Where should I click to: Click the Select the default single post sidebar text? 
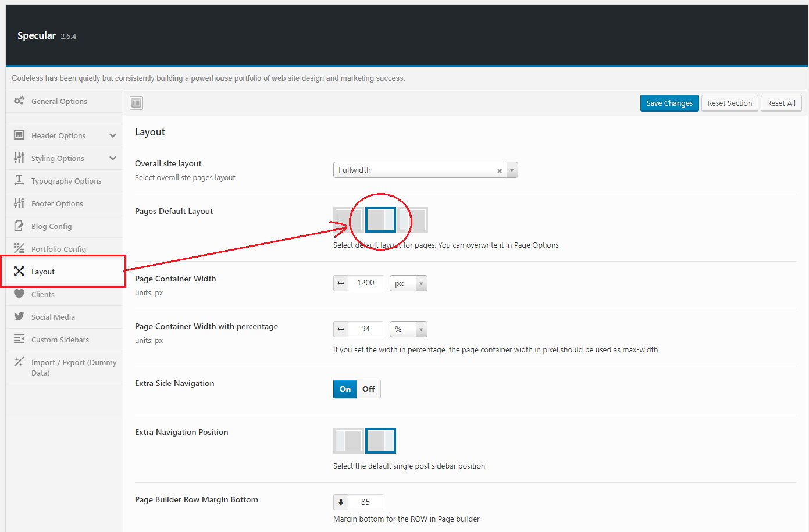(409, 466)
